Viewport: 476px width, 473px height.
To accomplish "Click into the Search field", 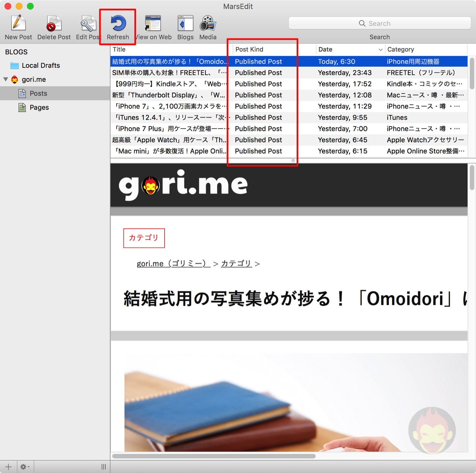I will point(380,23).
